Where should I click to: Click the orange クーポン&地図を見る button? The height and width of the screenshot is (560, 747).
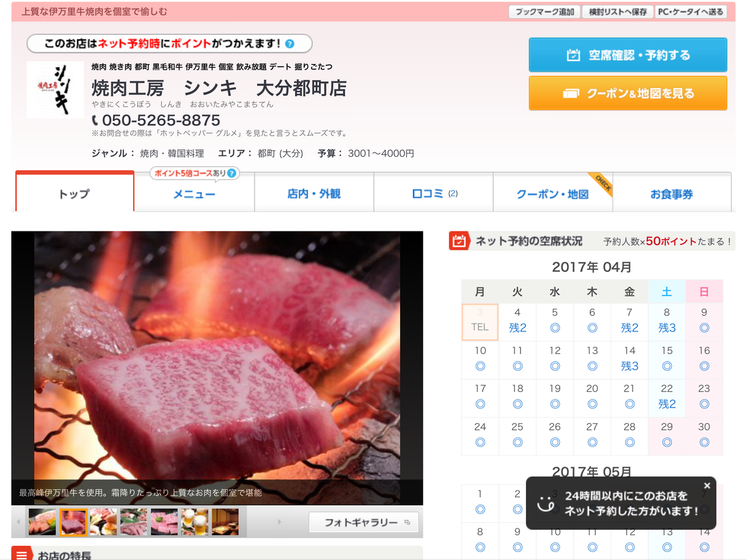point(627,93)
